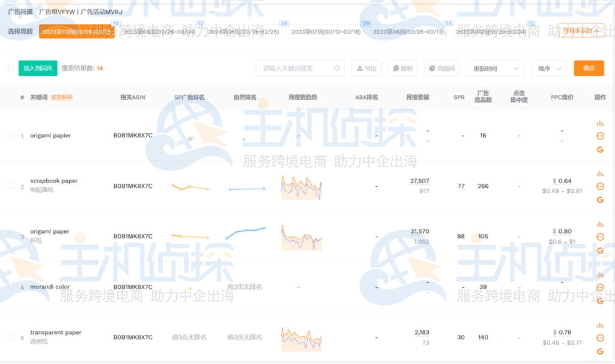Click the G icon for scrapbook paper
Viewport: 615px width, 364px height.
coord(600,200)
